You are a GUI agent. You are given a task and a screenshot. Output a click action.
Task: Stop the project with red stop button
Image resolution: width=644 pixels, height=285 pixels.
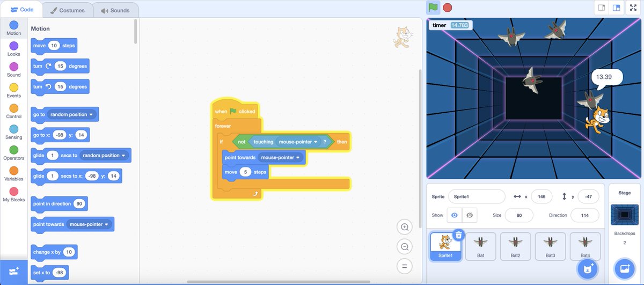click(x=448, y=8)
